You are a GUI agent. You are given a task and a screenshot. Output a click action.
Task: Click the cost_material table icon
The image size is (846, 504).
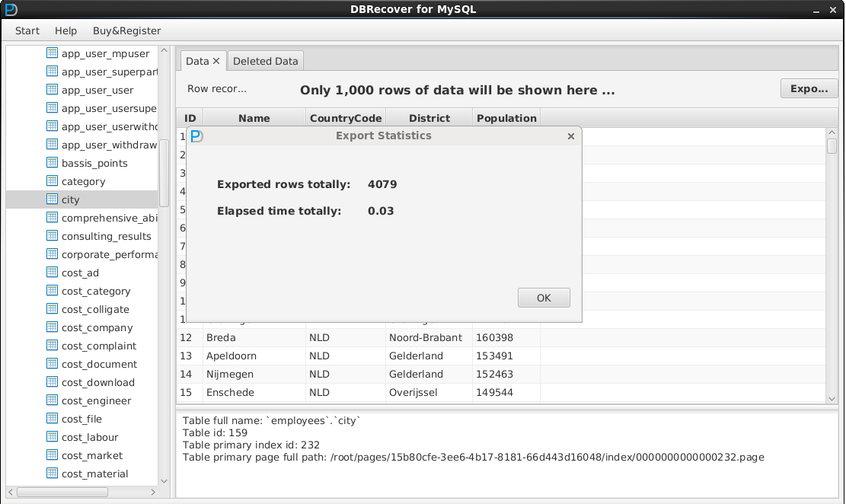point(52,474)
